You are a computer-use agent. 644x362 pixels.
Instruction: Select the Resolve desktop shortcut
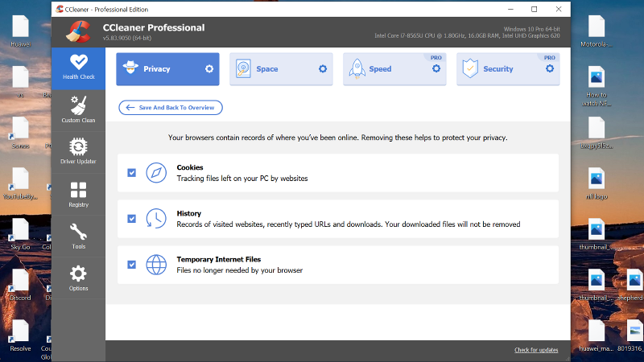21,336
